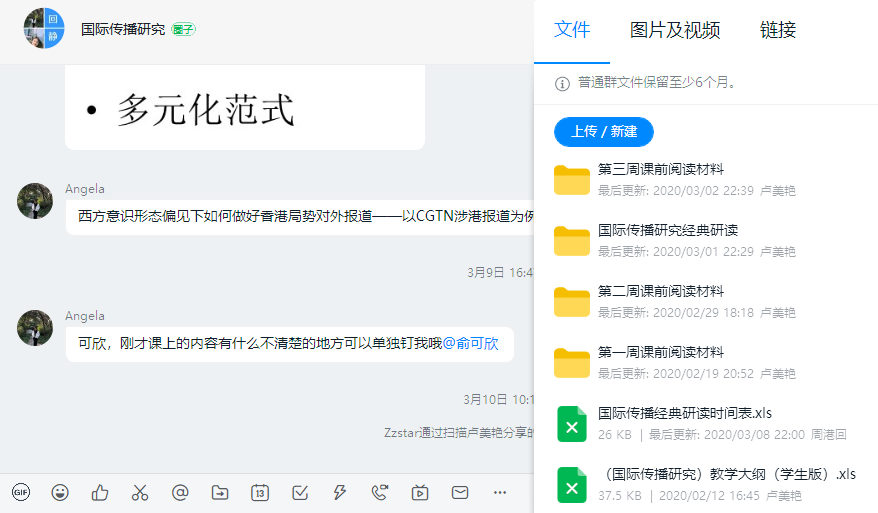Click the 国际传播研究 group avatar
878x513 pixels.
pyautogui.click(x=44, y=29)
